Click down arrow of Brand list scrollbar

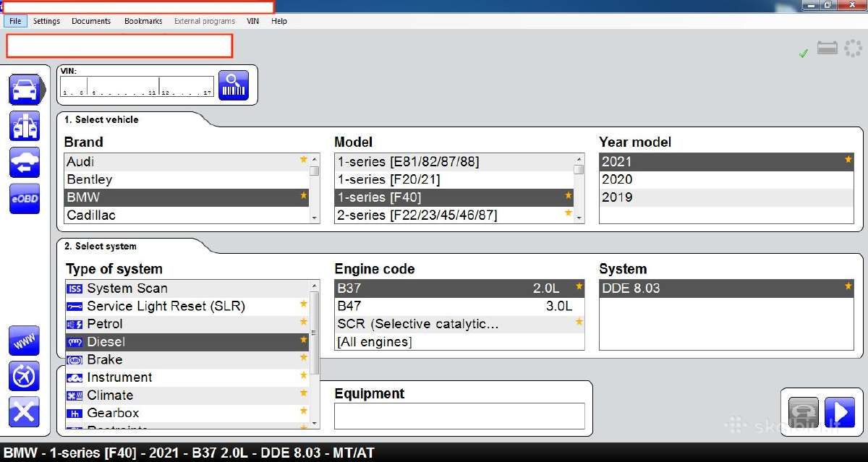point(315,218)
